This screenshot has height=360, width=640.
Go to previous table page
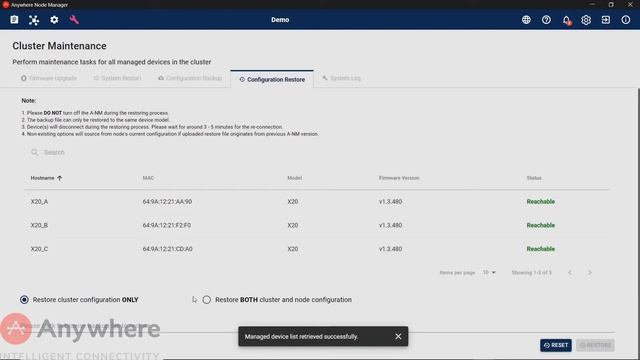[570, 272]
